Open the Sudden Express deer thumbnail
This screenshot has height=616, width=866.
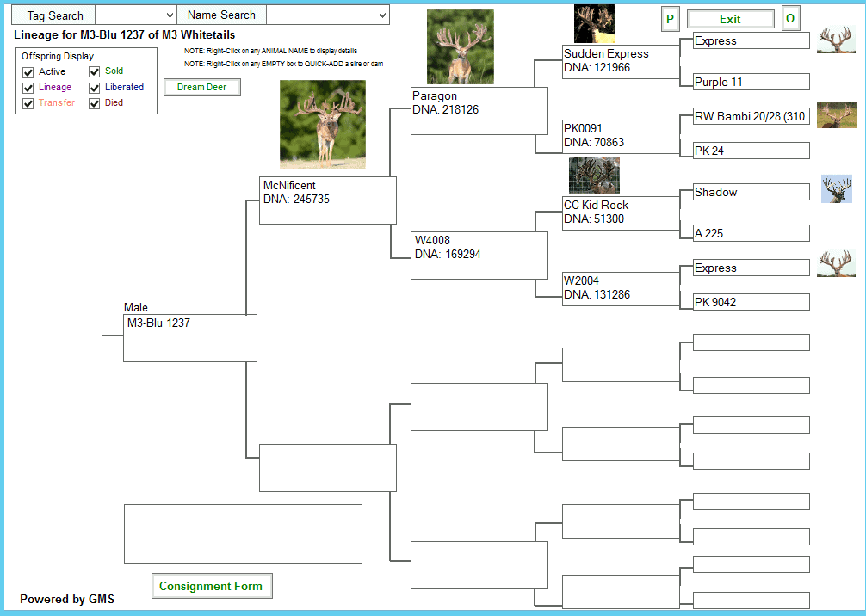pos(594,23)
